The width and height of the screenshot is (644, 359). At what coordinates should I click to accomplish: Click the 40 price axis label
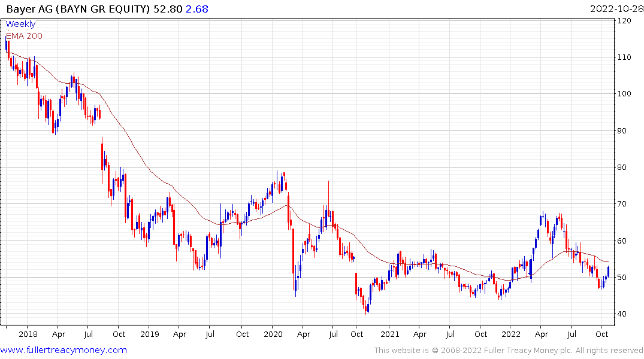pyautogui.click(x=622, y=314)
